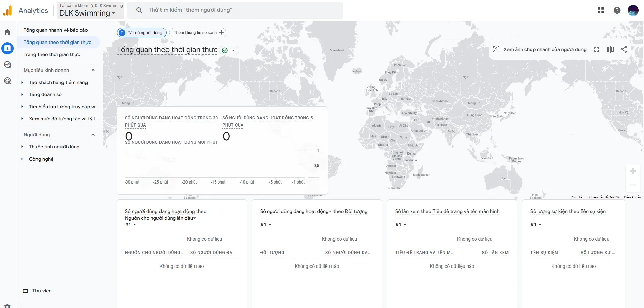Click the fullscreen view icon
The width and height of the screenshot is (644, 308).
click(597, 49)
